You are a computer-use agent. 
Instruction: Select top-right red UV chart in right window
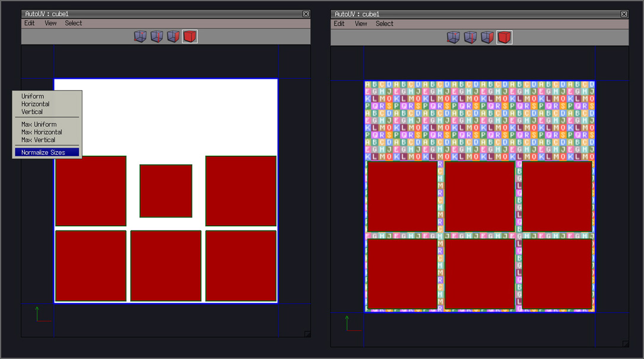[558, 197]
